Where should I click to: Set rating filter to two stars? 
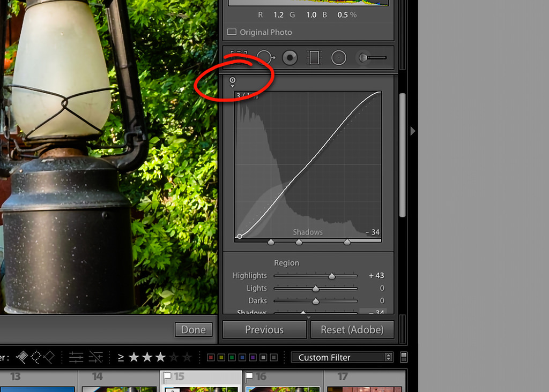pyautogui.click(x=147, y=357)
